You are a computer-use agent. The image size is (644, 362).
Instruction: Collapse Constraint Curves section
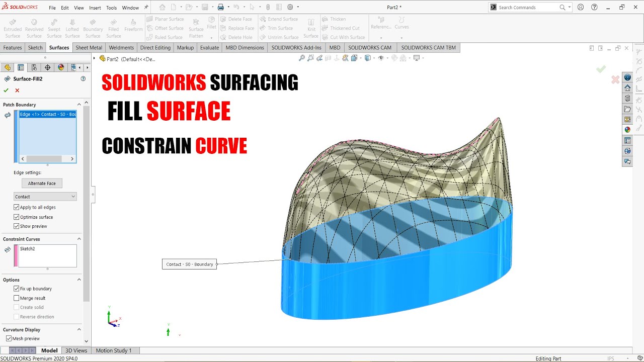[x=79, y=239]
